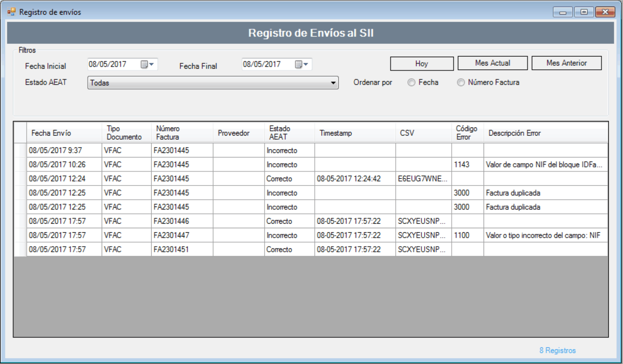The image size is (623, 364).
Task: Click the Código Error column header
Action: click(468, 133)
